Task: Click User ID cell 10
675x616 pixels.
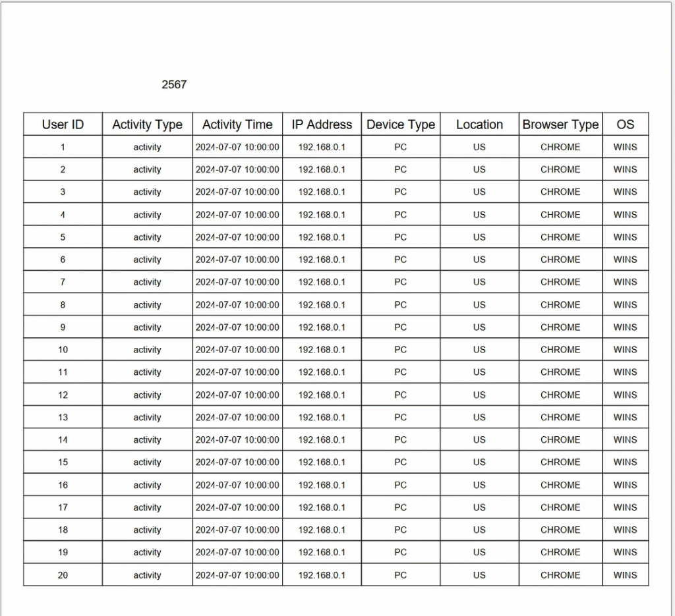Action: pos(63,349)
